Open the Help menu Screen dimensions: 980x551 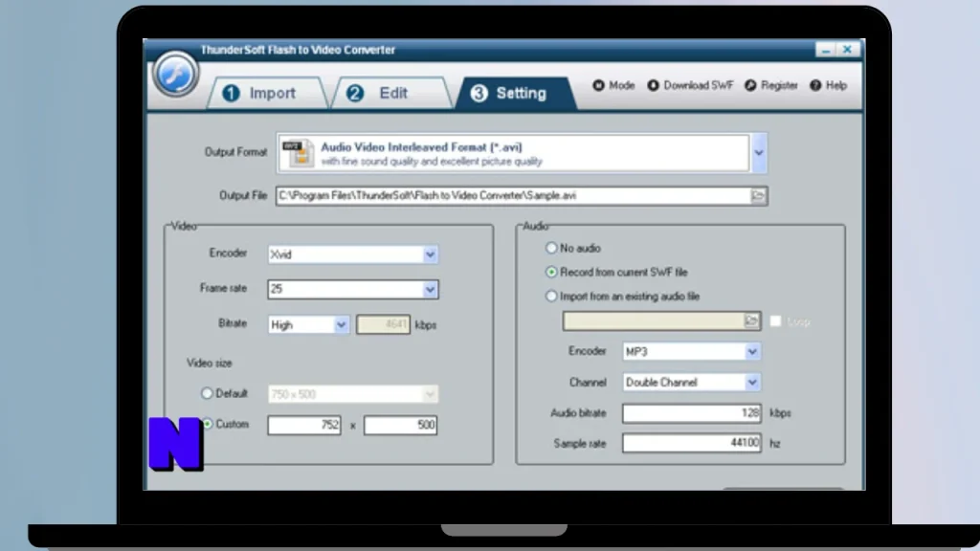point(828,85)
